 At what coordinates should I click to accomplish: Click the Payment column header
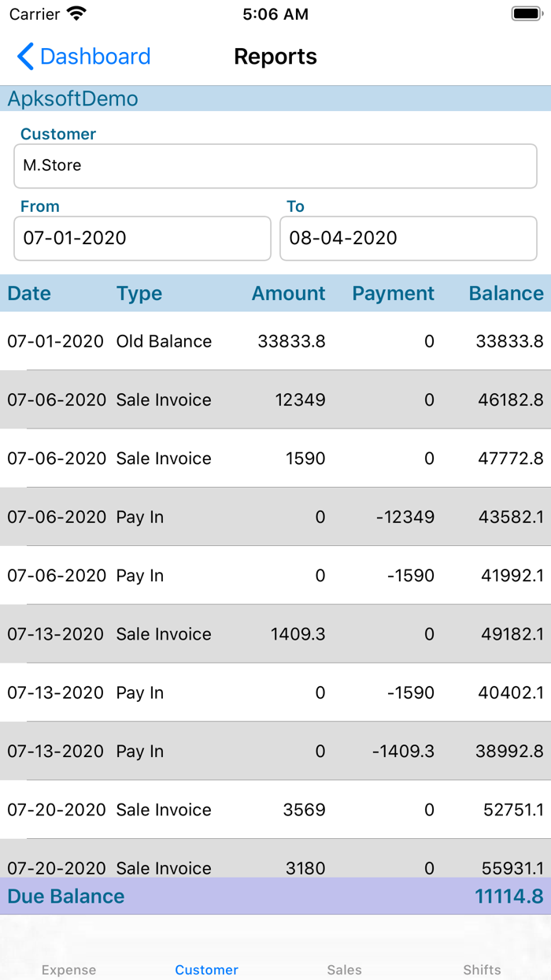coord(393,293)
